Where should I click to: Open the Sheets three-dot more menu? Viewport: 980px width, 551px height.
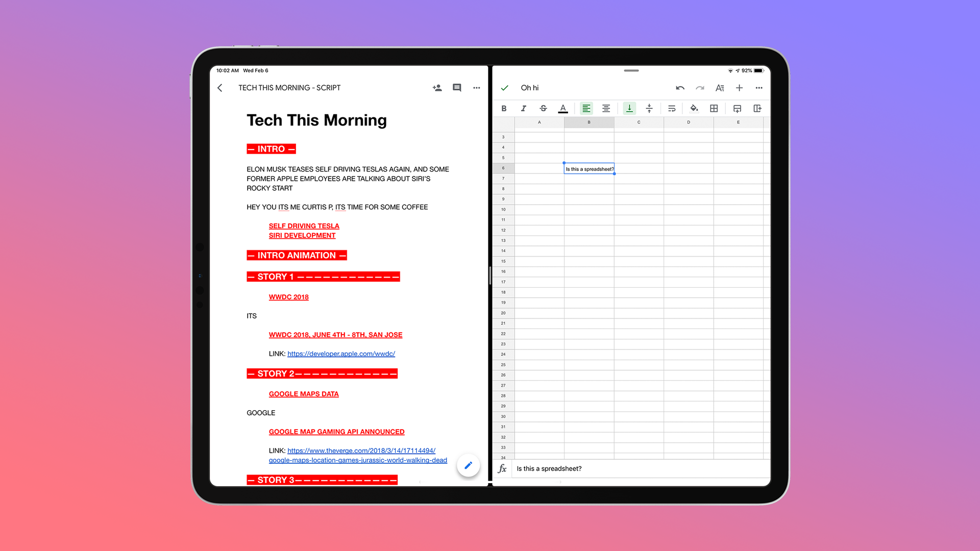point(759,88)
